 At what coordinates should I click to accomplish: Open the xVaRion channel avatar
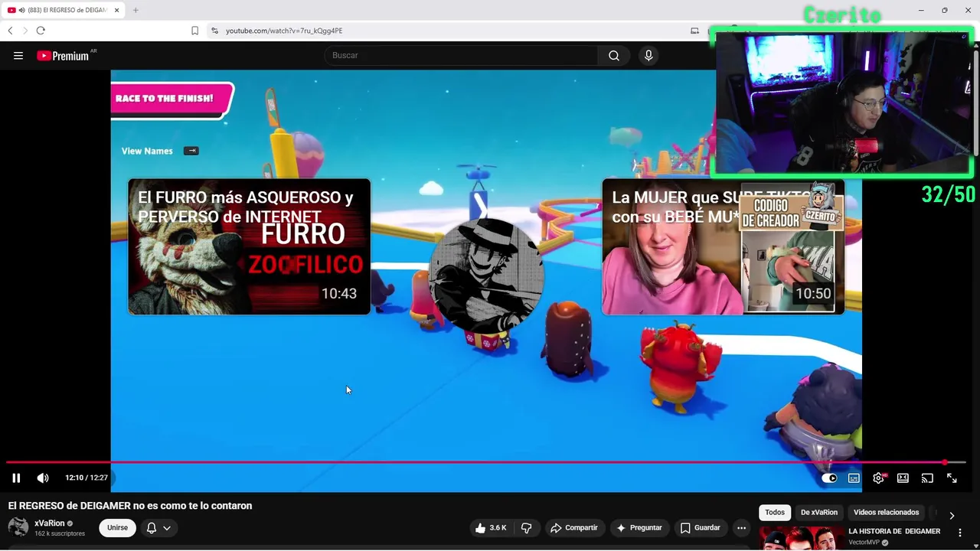click(18, 527)
